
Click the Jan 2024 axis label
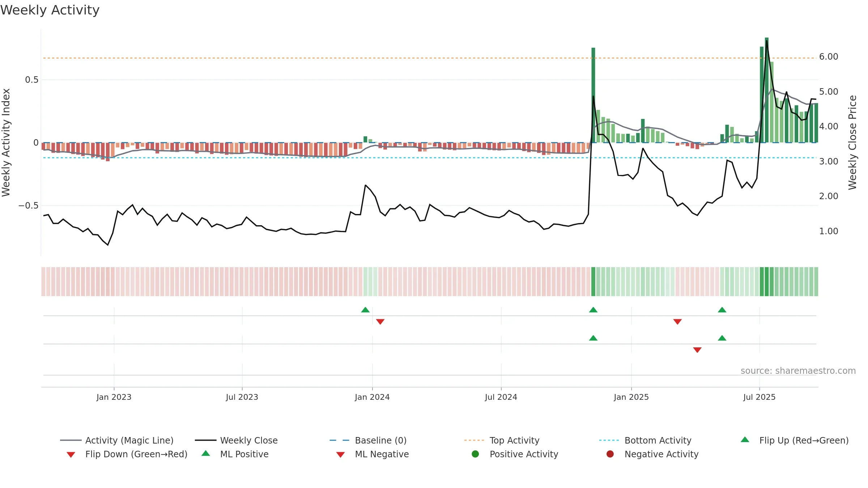[x=372, y=397]
